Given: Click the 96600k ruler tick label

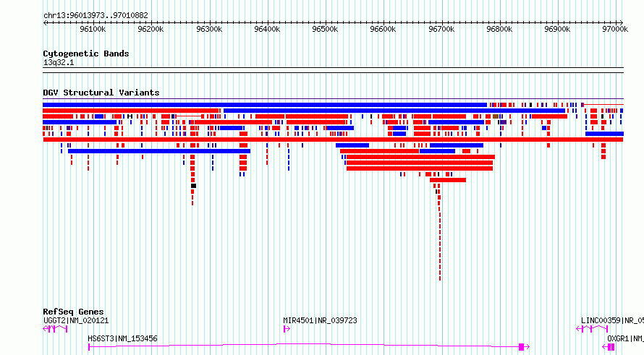Looking at the screenshot, I should (x=383, y=29).
